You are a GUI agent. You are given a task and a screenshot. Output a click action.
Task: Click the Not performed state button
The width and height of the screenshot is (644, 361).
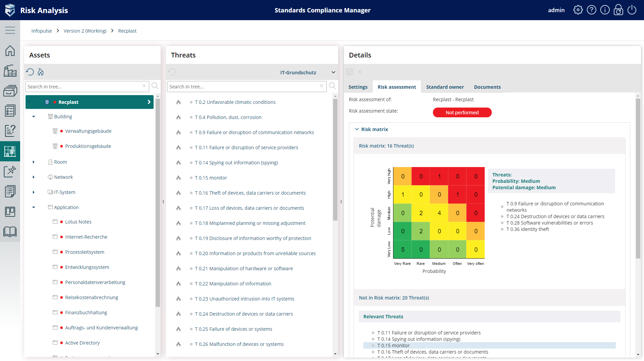click(462, 113)
